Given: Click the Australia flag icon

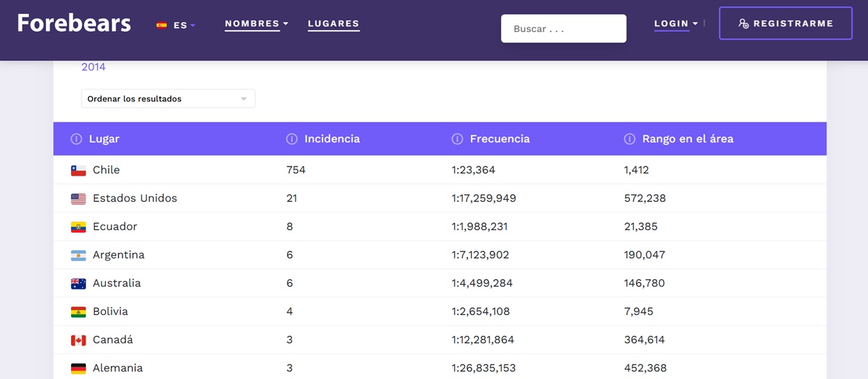Looking at the screenshot, I should pyautogui.click(x=78, y=284).
